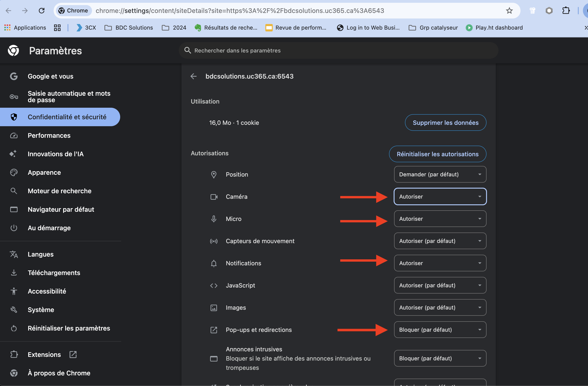Open the Caméra permission dropdown
Image resolution: width=588 pixels, height=386 pixels.
pyautogui.click(x=440, y=197)
